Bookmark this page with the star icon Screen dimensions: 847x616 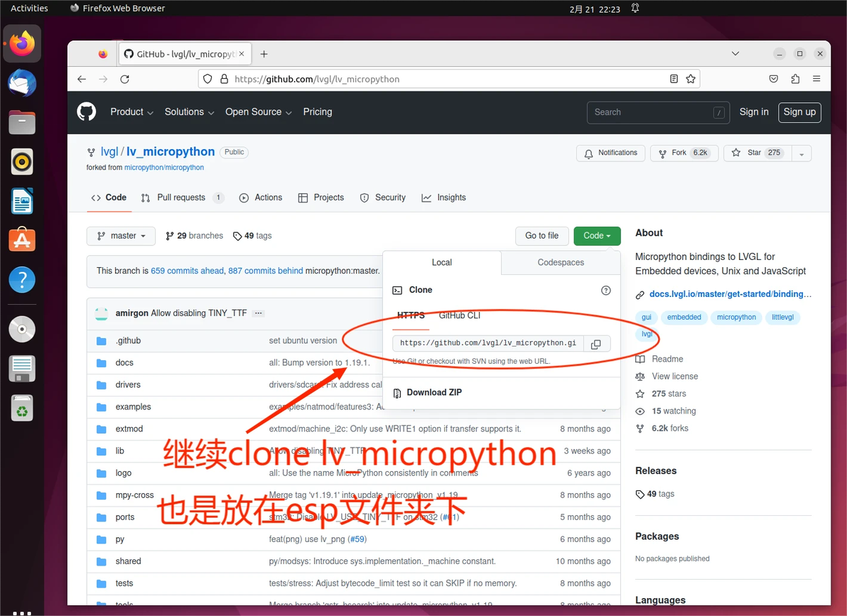pos(691,79)
